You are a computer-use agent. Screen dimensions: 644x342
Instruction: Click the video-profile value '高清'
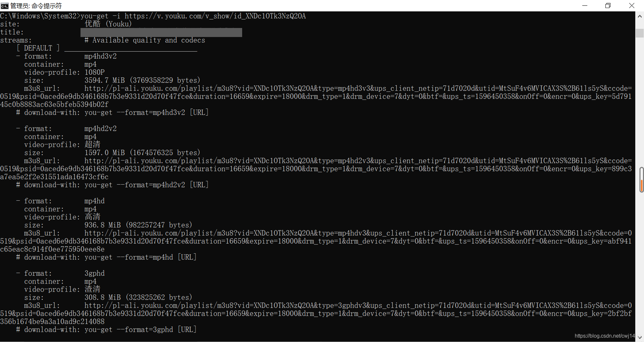click(92, 217)
